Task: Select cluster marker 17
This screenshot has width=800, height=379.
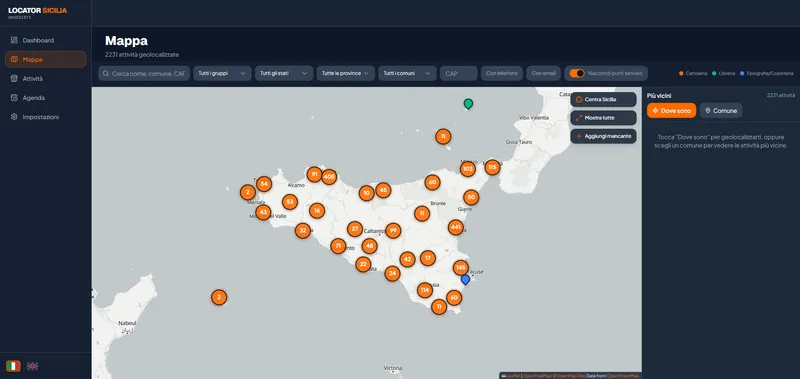Action: coord(428,258)
